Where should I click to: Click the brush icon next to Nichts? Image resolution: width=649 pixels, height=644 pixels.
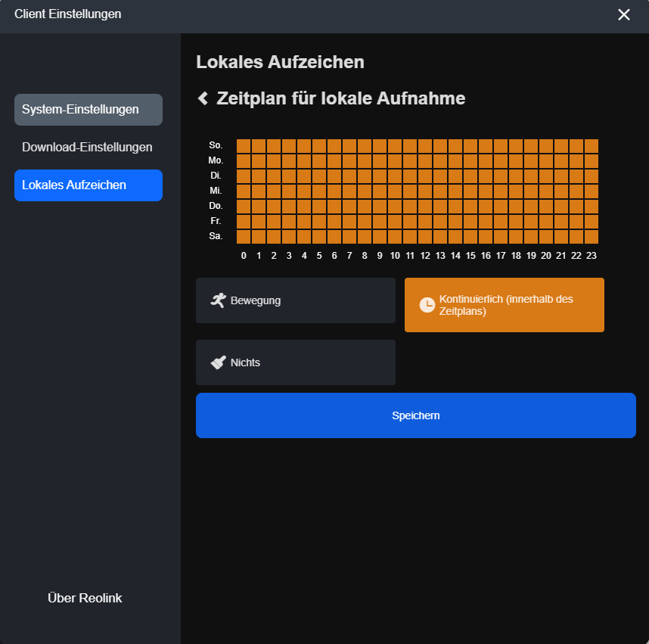(x=219, y=362)
